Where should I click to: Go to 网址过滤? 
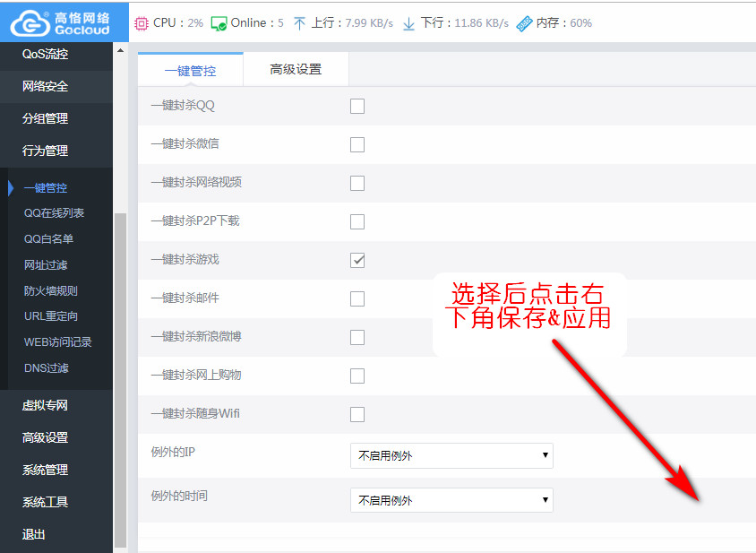pyautogui.click(x=46, y=265)
